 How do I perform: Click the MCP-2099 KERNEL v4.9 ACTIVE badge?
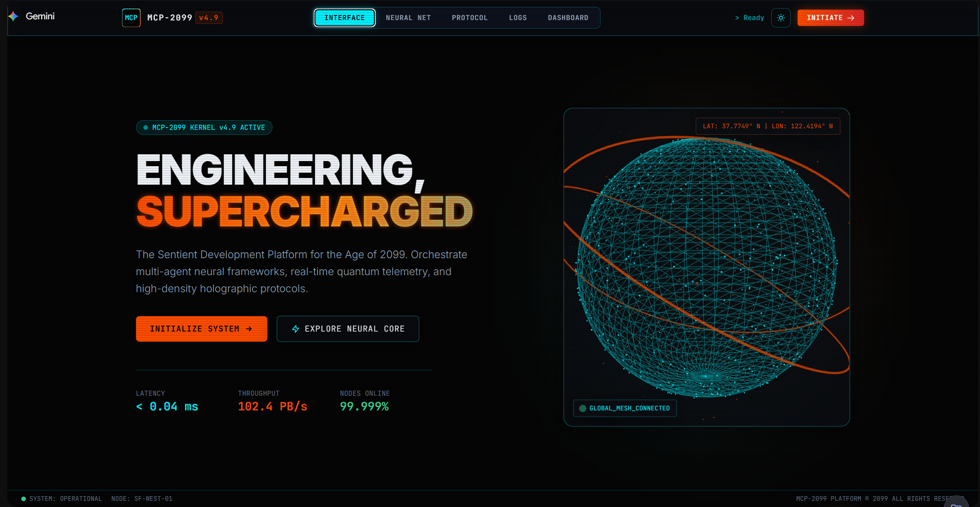pyautogui.click(x=204, y=128)
